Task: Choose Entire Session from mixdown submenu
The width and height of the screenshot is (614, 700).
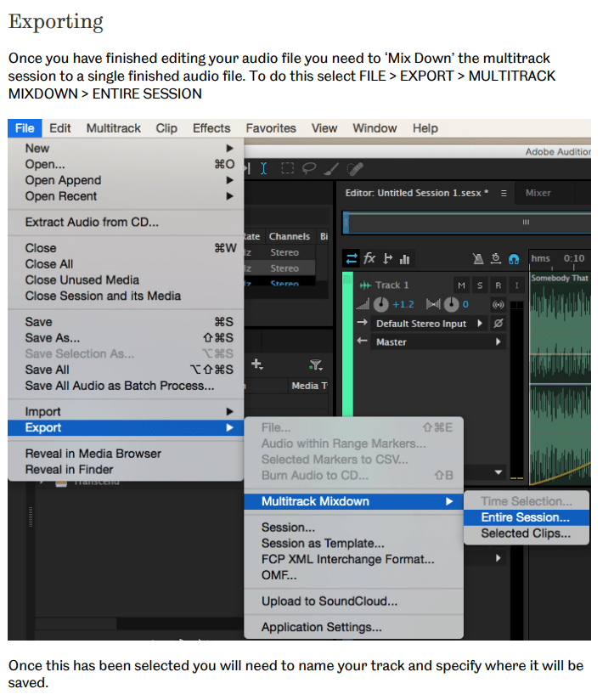Action: coord(525,517)
